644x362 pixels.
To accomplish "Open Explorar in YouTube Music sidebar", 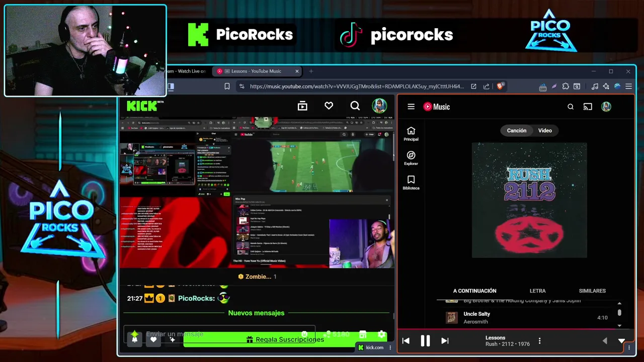I will click(411, 158).
